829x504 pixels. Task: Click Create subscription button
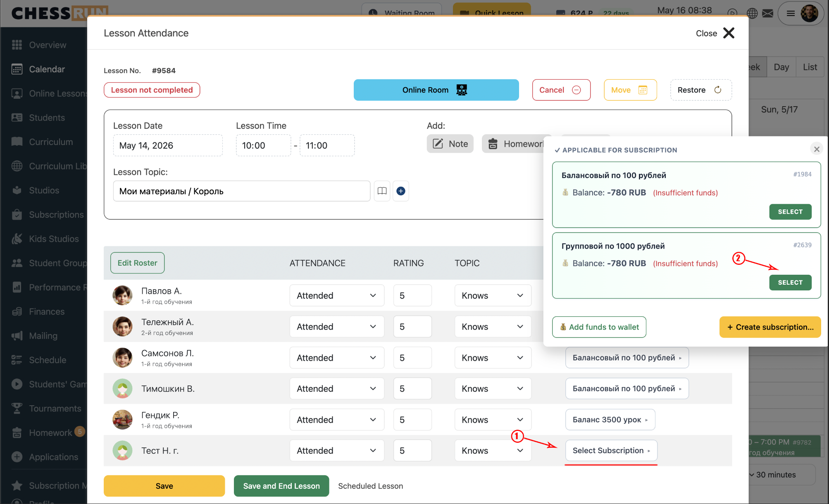770,327
